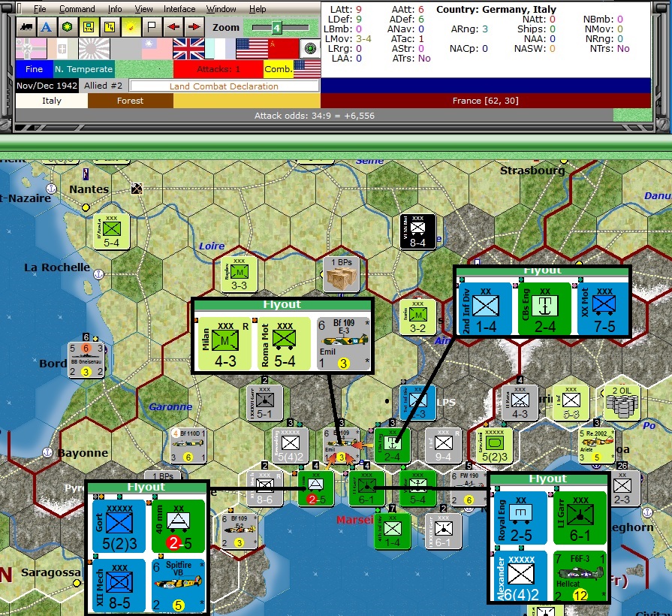Screen dimensions: 672x616
Task: Select the XII Mech 8-5 unit counter
Action: coord(119,584)
